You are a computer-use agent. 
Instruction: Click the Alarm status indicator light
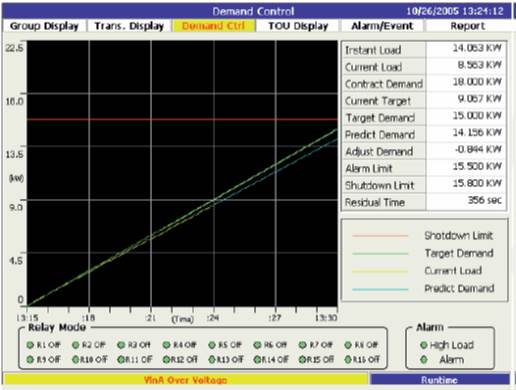(x=424, y=359)
